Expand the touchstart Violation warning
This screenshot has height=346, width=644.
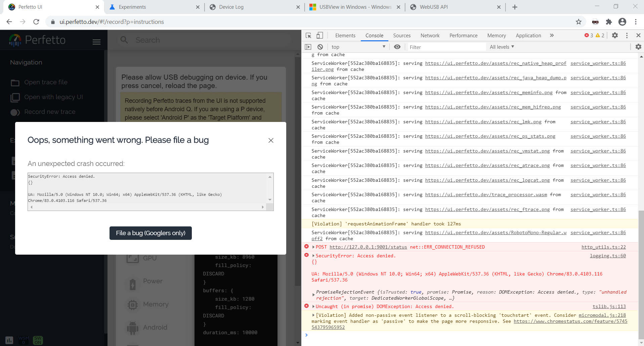coord(313,315)
